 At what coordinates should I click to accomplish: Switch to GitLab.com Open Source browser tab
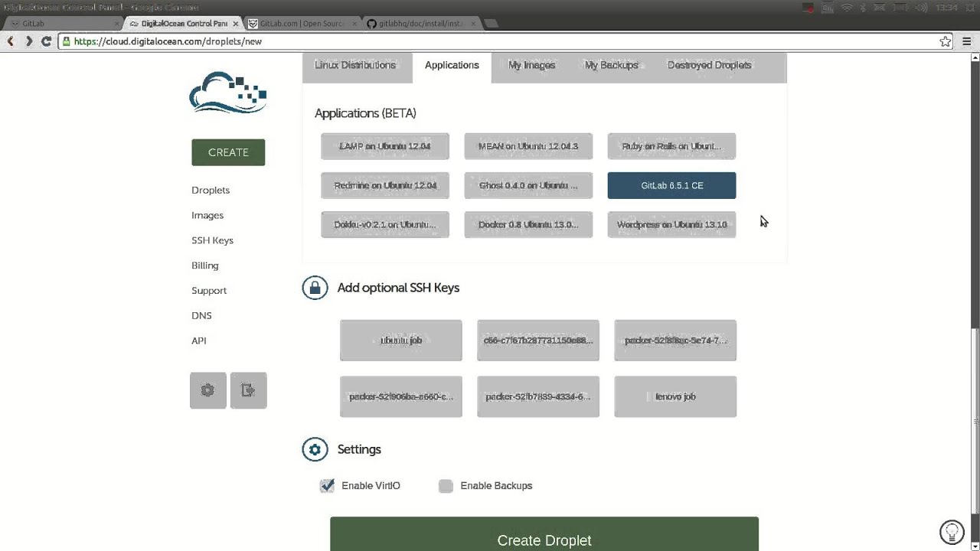click(x=302, y=24)
